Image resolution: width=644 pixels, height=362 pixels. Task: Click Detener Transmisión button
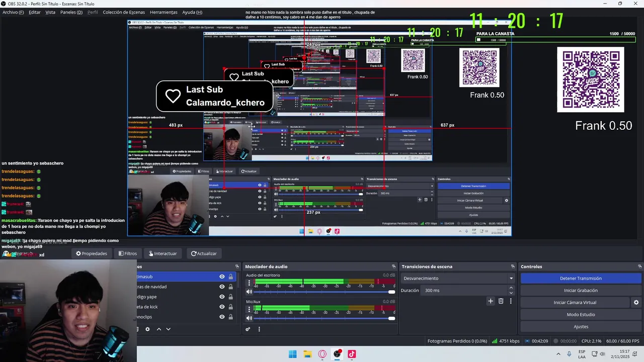[581, 278]
